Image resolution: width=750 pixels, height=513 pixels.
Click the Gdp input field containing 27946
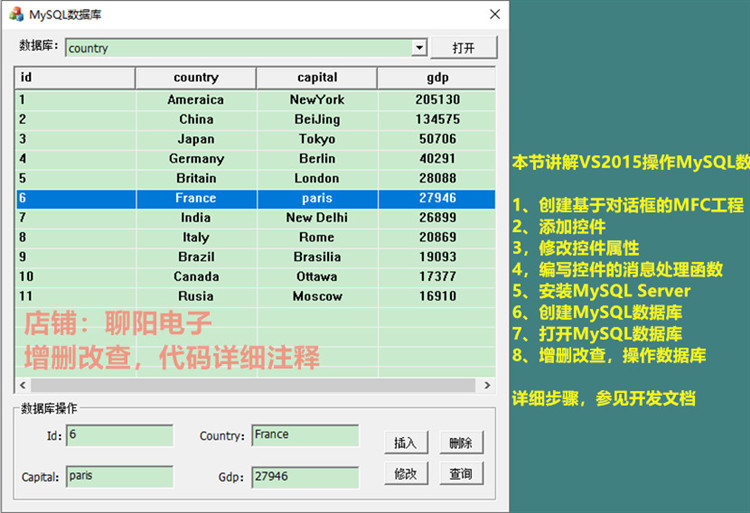tap(305, 477)
